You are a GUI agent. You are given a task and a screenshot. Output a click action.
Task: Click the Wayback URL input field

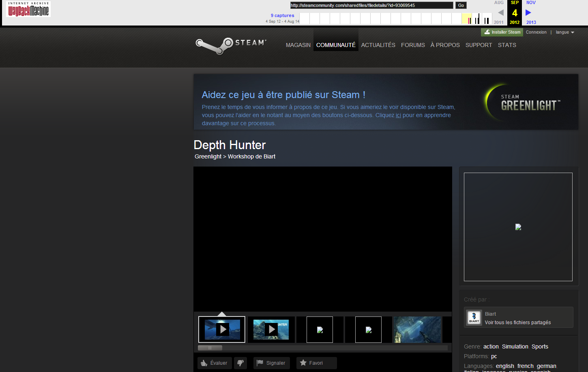click(x=371, y=5)
